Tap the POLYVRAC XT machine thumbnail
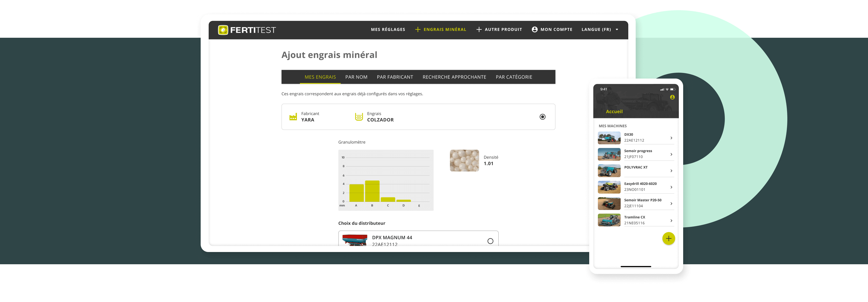868x302 pixels. [x=609, y=171]
